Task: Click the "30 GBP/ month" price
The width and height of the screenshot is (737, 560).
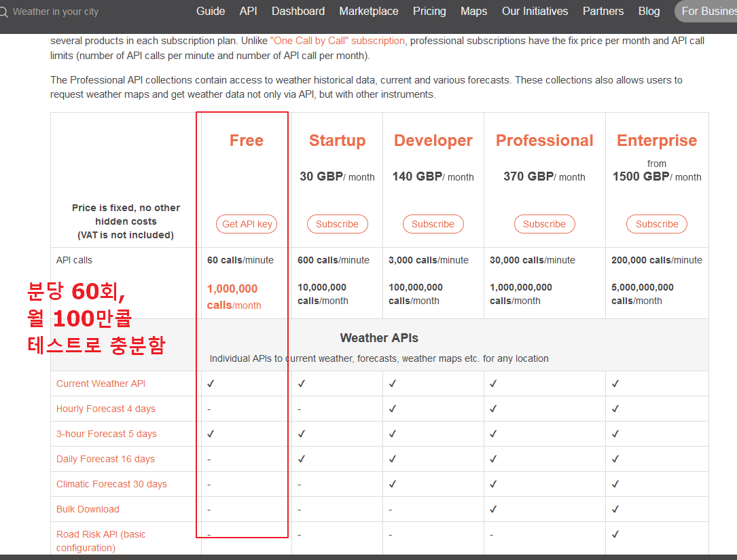Action: pyautogui.click(x=337, y=176)
